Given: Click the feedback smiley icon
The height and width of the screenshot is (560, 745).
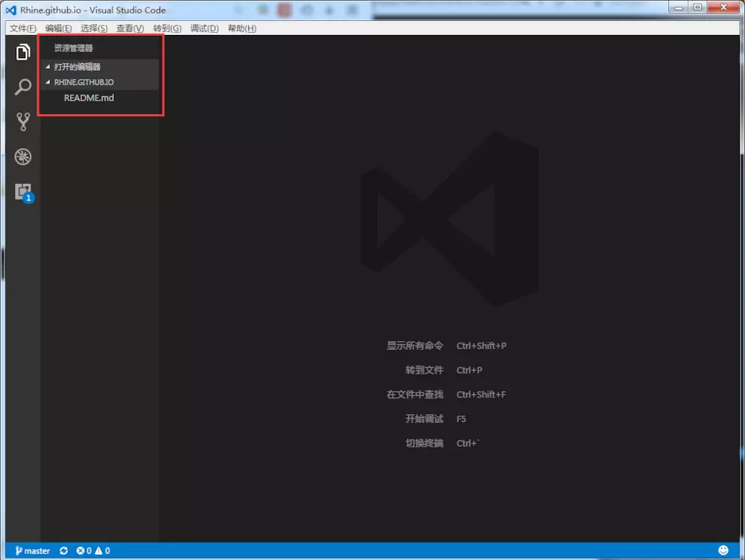Looking at the screenshot, I should tap(723, 550).
